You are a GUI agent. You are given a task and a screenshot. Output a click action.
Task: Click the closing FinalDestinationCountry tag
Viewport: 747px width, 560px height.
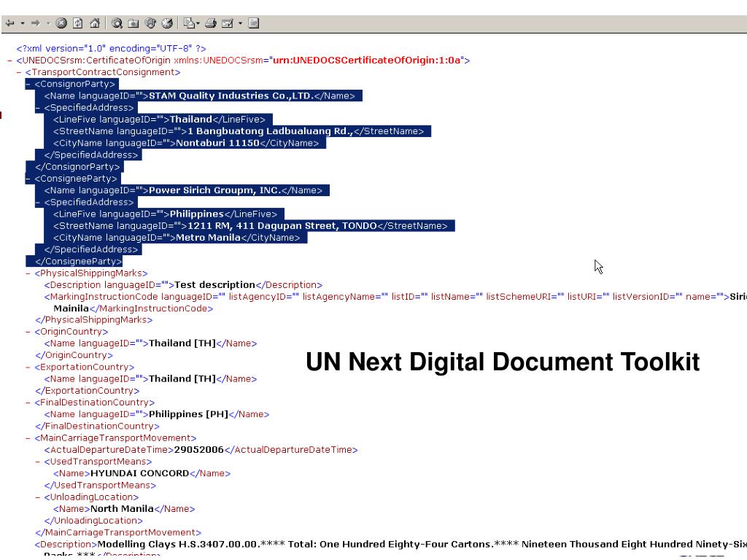[x=97, y=426]
